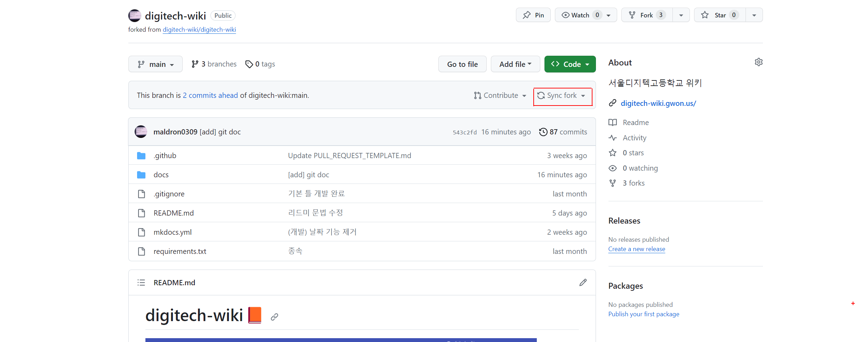Click the commit history clock icon
Image resolution: width=868 pixels, height=342 pixels.
tap(543, 132)
